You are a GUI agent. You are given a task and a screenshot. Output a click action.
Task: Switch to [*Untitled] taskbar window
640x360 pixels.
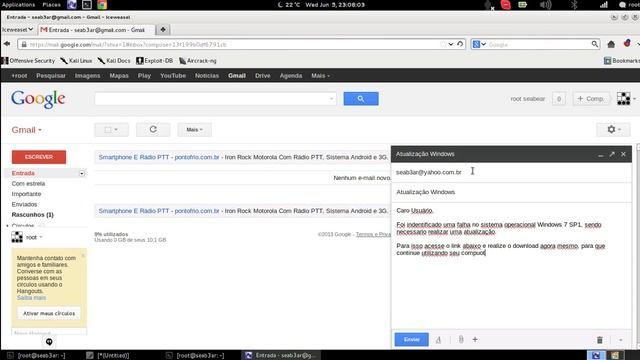click(x=109, y=356)
